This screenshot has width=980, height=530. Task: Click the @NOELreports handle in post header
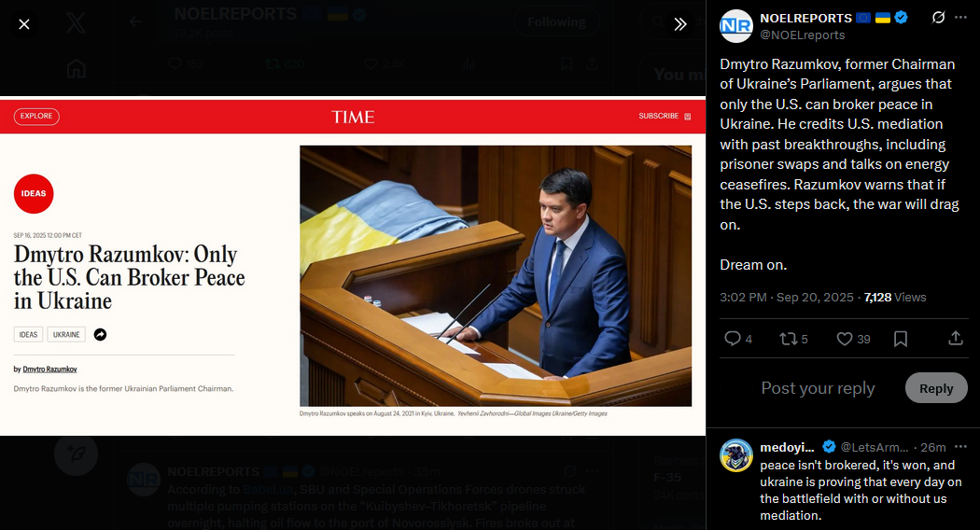point(802,35)
